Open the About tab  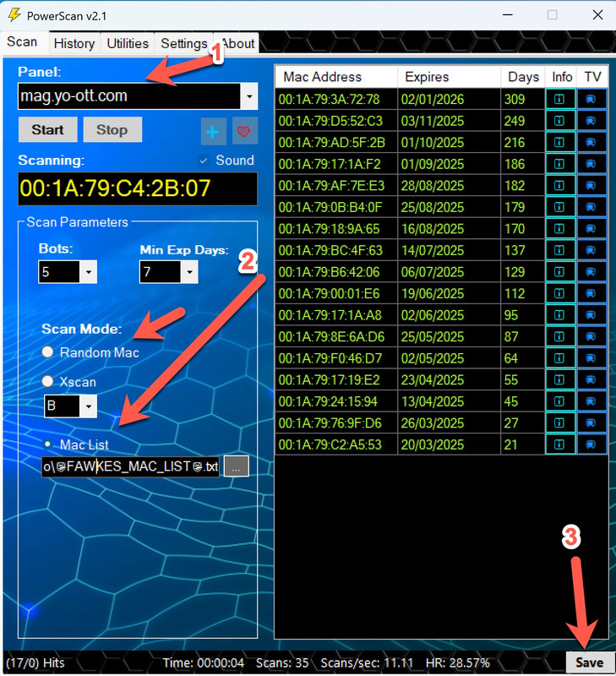(238, 44)
